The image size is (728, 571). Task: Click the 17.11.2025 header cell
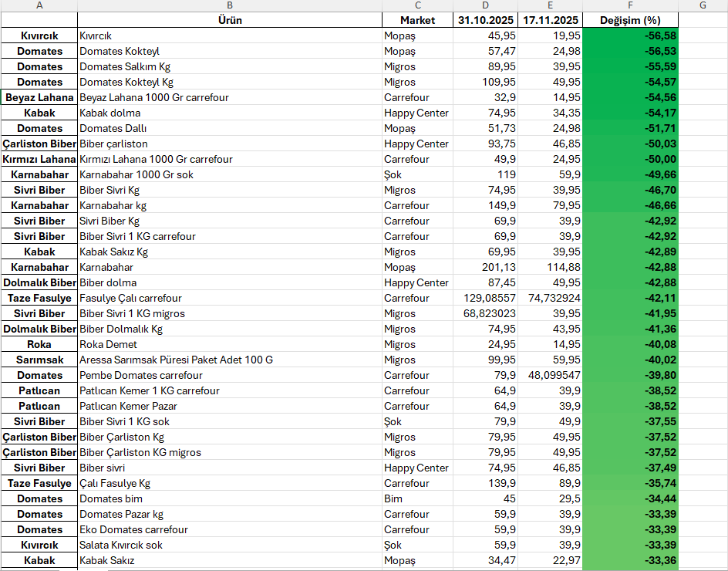pos(550,20)
